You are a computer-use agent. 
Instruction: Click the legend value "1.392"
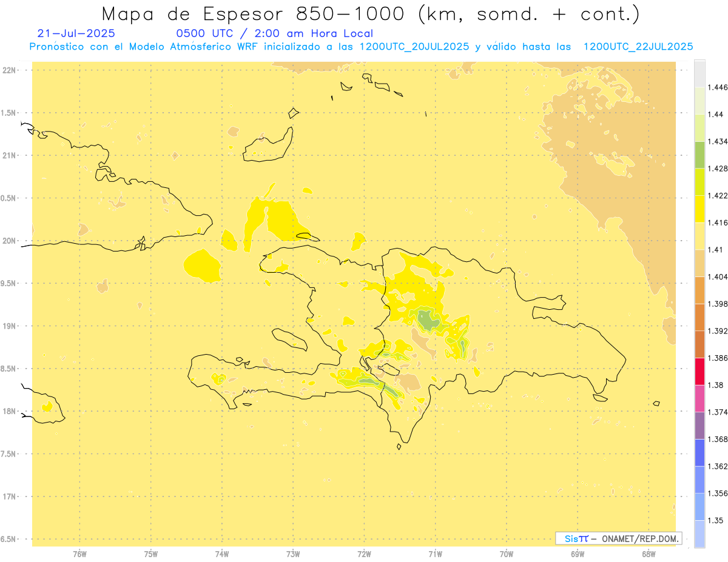[x=717, y=331]
